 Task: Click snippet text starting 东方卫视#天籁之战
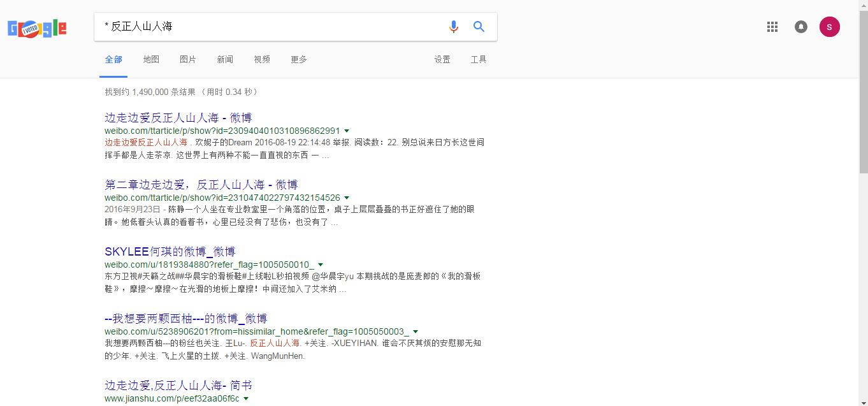293,282
